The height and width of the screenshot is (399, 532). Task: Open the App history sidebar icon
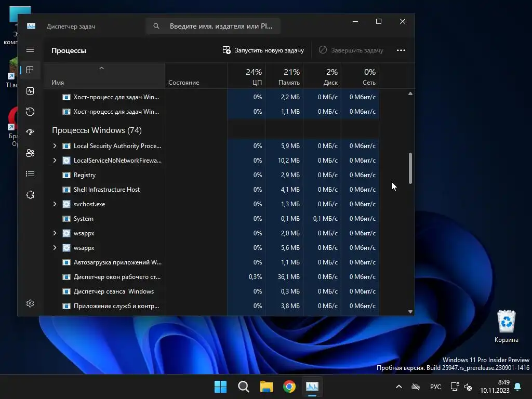tap(30, 112)
